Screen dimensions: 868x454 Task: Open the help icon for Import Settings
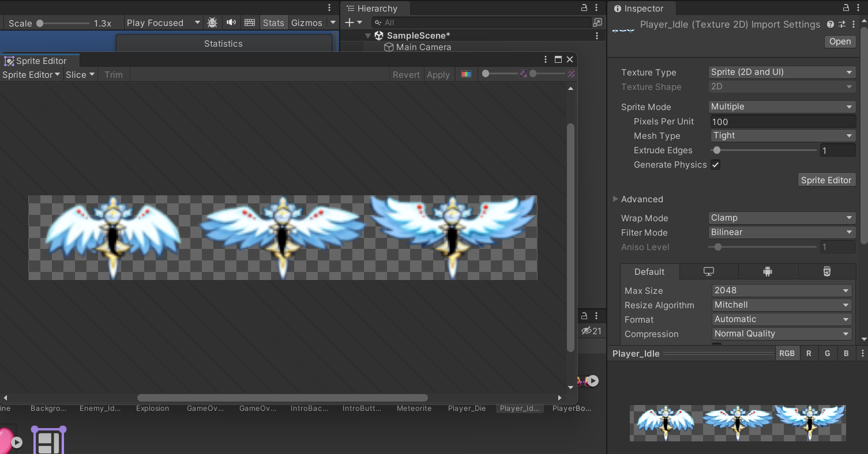831,24
